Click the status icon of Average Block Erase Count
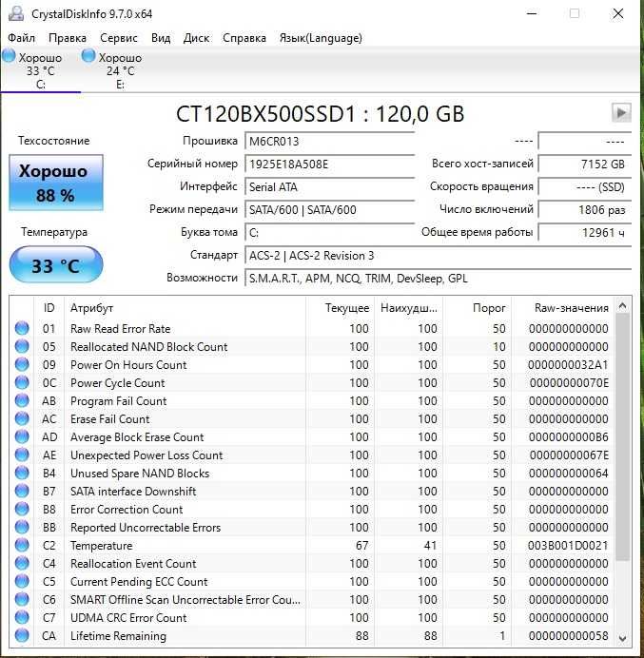Screen dimensions: 644x658 point(22,436)
